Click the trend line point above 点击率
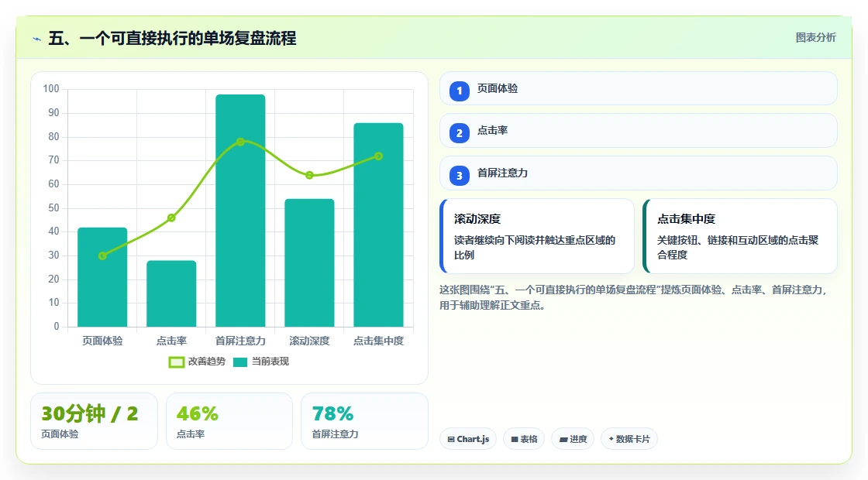The width and height of the screenshot is (868, 480). pos(171,218)
